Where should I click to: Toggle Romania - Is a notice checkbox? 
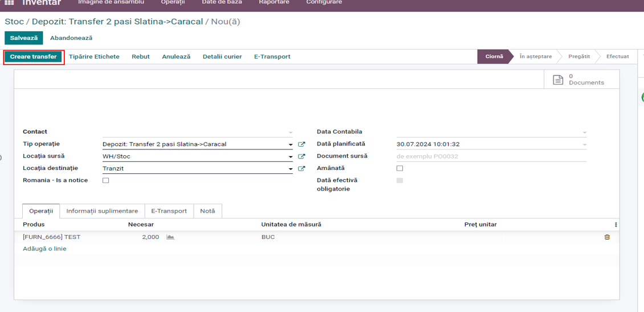pyautogui.click(x=105, y=180)
